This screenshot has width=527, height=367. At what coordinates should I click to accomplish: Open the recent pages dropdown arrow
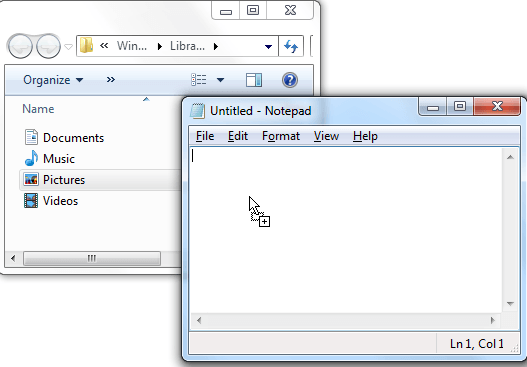click(68, 47)
